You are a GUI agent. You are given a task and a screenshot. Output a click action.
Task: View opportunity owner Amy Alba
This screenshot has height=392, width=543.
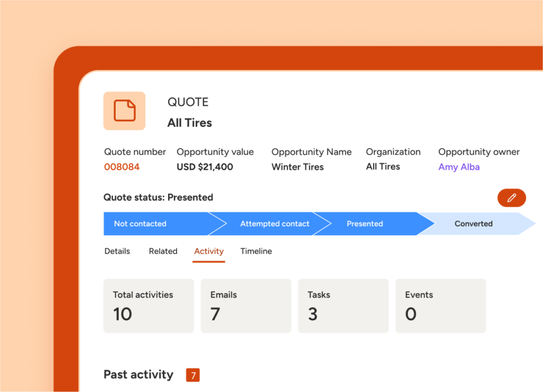coord(459,167)
